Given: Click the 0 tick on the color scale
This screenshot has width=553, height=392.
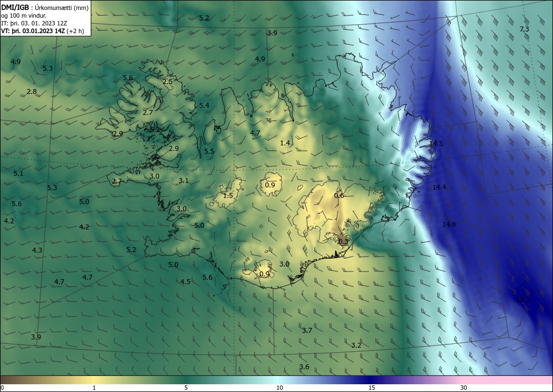Looking at the screenshot, I should click(x=2, y=388).
